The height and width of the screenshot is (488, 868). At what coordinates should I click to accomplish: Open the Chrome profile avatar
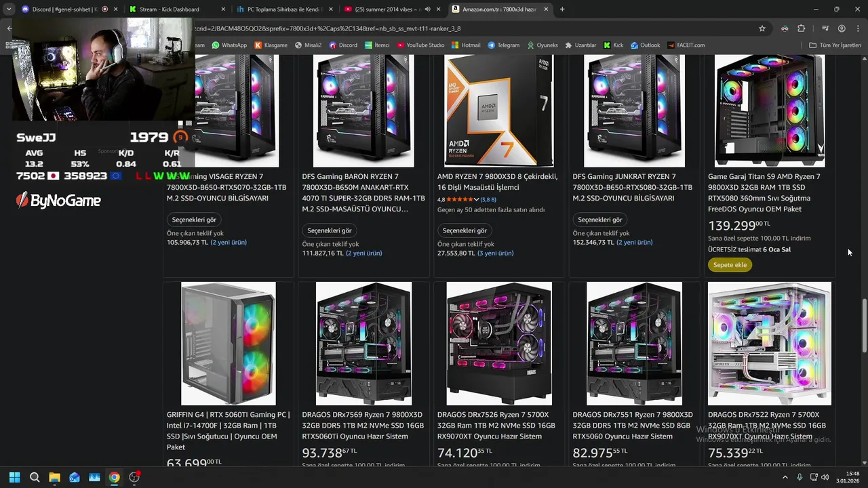(x=842, y=28)
